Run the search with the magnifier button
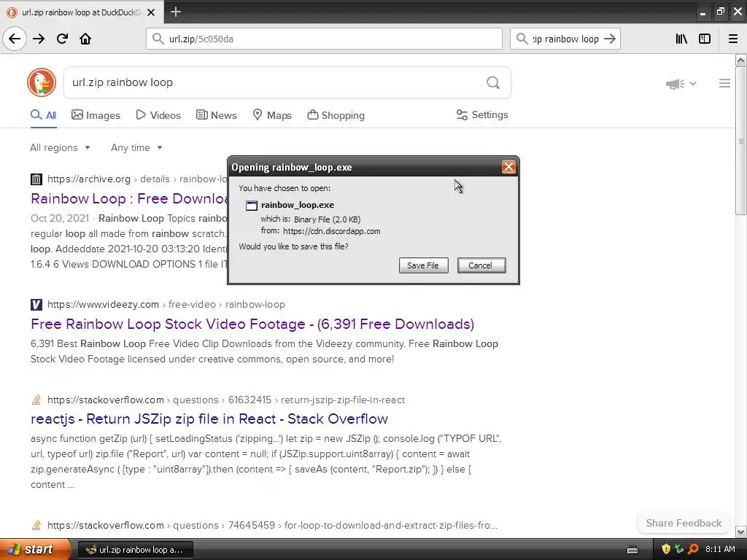Viewport: 747px width, 560px height. click(x=493, y=82)
